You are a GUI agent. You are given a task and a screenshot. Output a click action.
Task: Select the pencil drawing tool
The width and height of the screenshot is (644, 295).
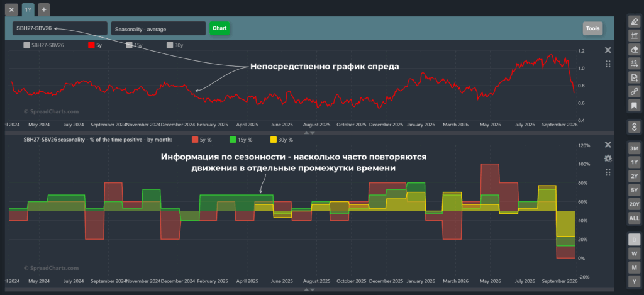tap(634, 22)
